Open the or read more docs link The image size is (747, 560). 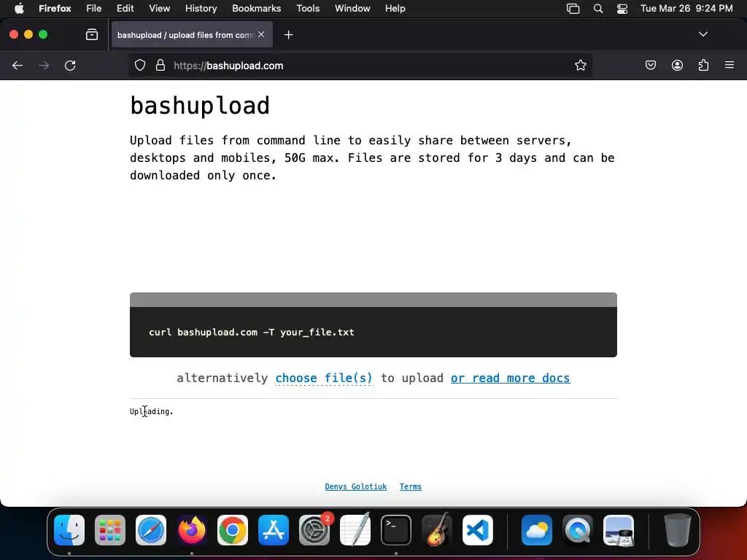point(510,378)
